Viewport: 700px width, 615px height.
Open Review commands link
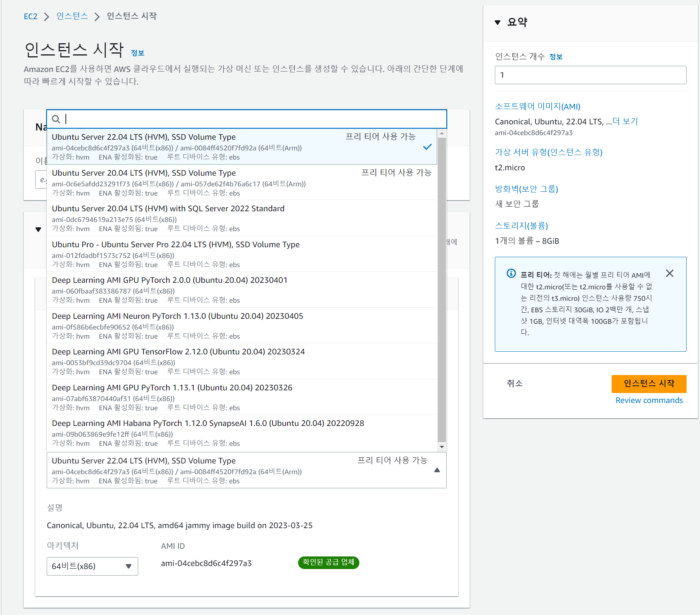(649, 400)
